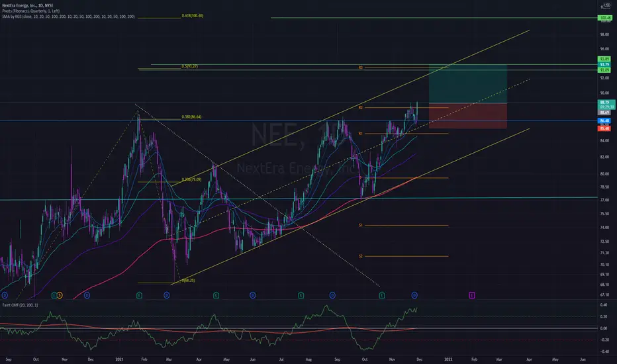Open the orange split marker near November 2020
Screen dimensions: 617x364
click(x=60, y=295)
